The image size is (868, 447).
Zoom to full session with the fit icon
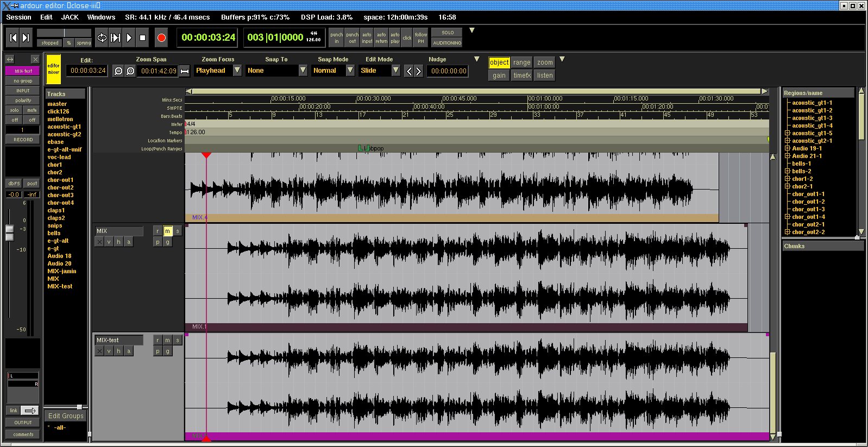pyautogui.click(x=185, y=71)
